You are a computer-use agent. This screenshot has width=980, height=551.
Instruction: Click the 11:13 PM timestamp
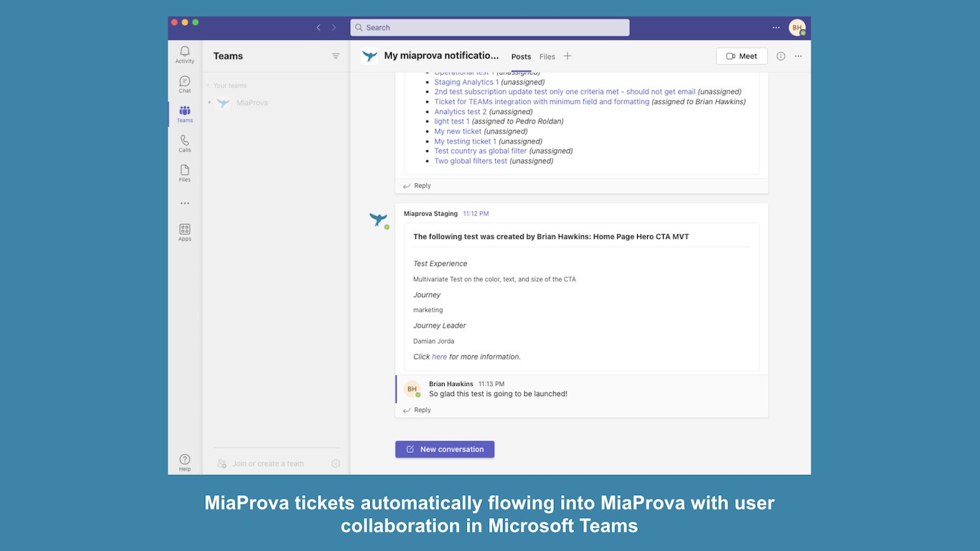click(x=491, y=384)
